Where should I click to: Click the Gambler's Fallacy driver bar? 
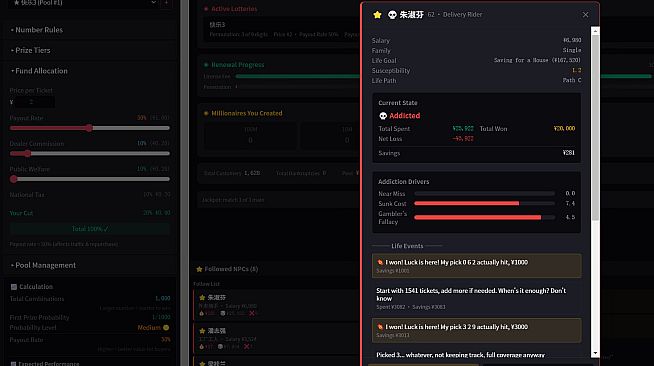[x=484, y=218]
